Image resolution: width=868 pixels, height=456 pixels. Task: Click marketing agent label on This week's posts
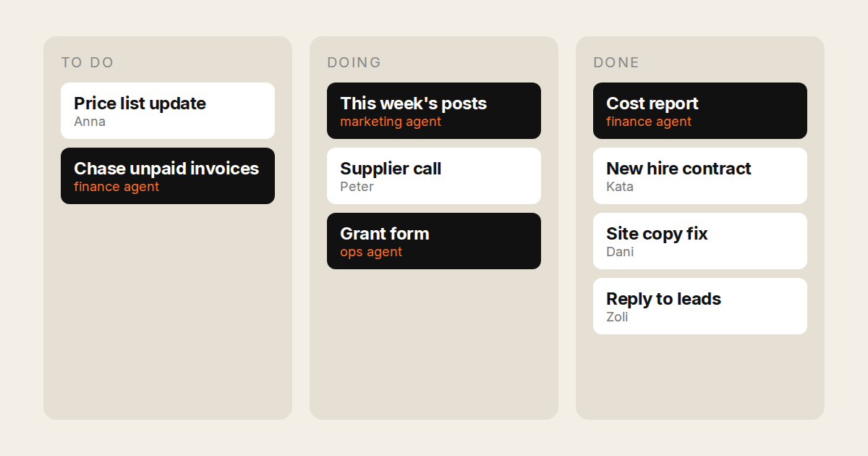(391, 122)
